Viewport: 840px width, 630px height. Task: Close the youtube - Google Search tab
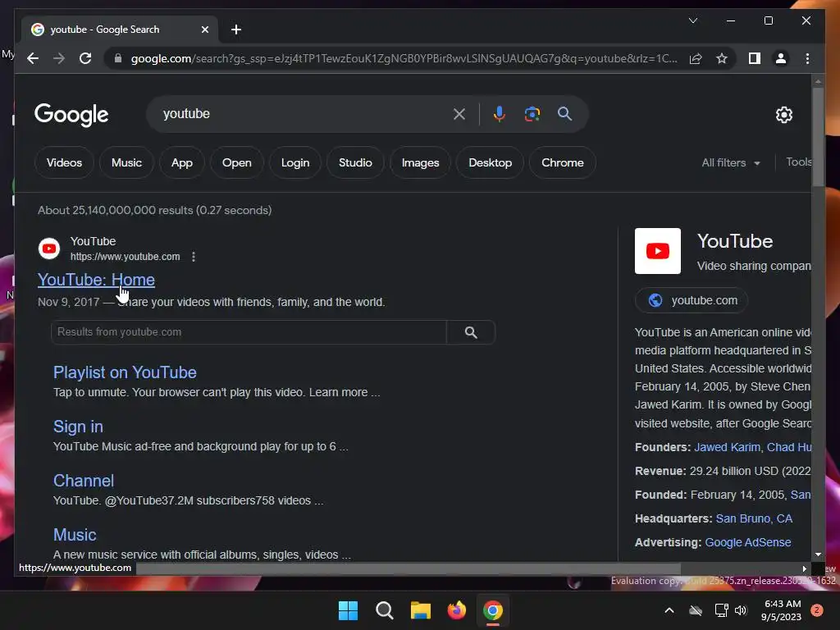204,30
